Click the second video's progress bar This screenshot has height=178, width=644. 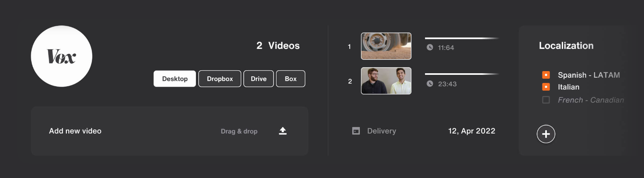[x=461, y=74]
